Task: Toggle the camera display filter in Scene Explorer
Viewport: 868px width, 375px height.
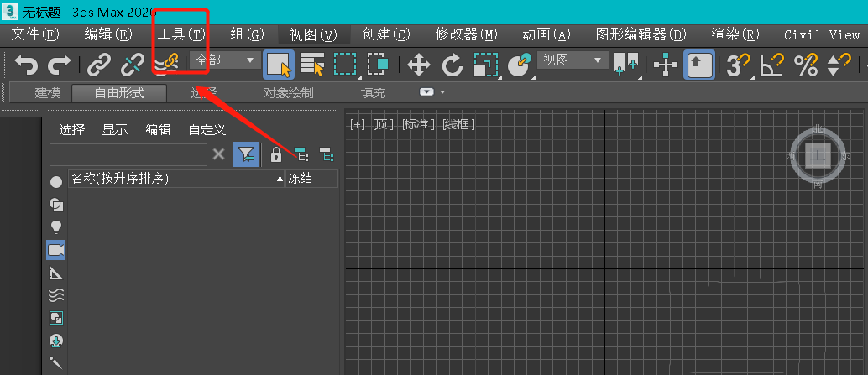Action: click(56, 250)
